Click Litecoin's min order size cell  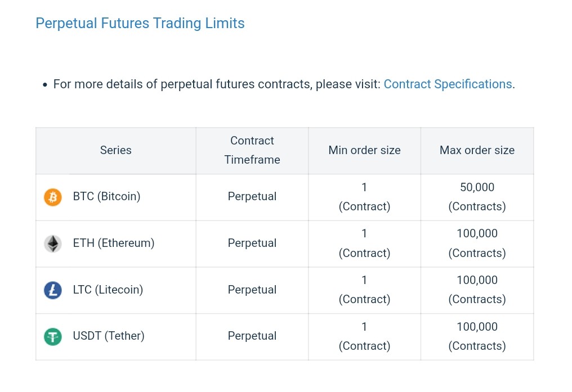[x=364, y=290]
